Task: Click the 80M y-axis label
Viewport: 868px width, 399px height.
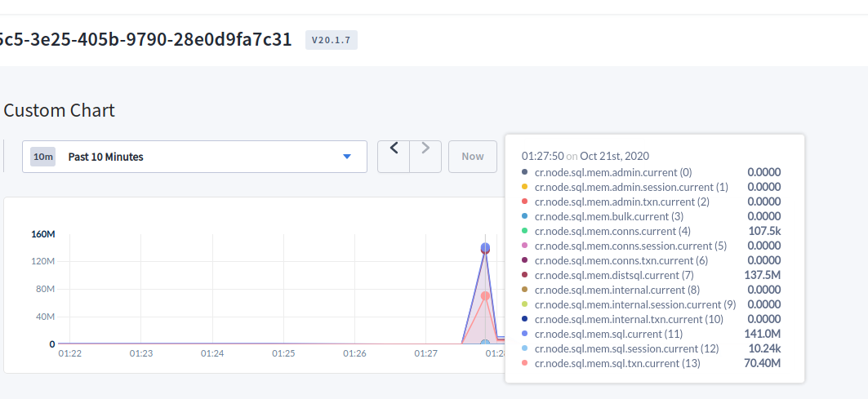Action: click(x=46, y=289)
